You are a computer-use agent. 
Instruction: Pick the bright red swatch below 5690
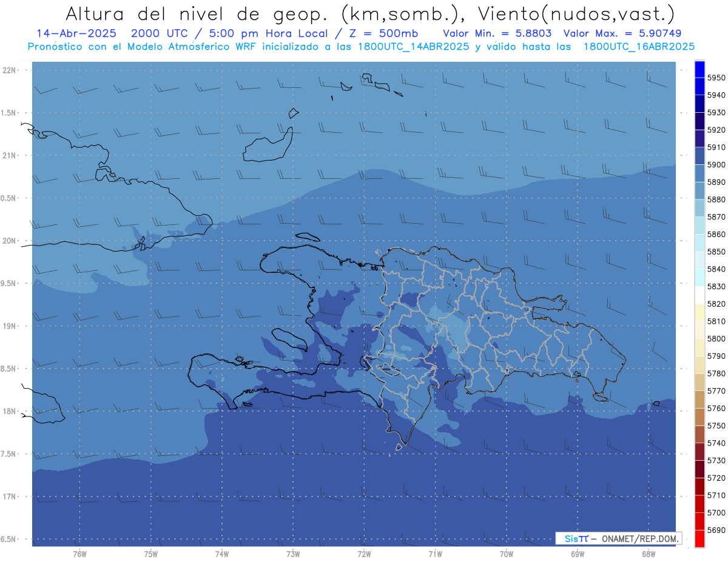click(x=699, y=538)
